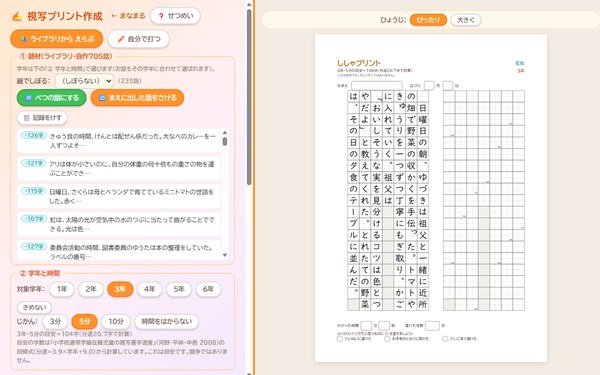Select the story starting きゅう食の時間
The height and width of the screenshot is (375, 600).
tap(119, 141)
